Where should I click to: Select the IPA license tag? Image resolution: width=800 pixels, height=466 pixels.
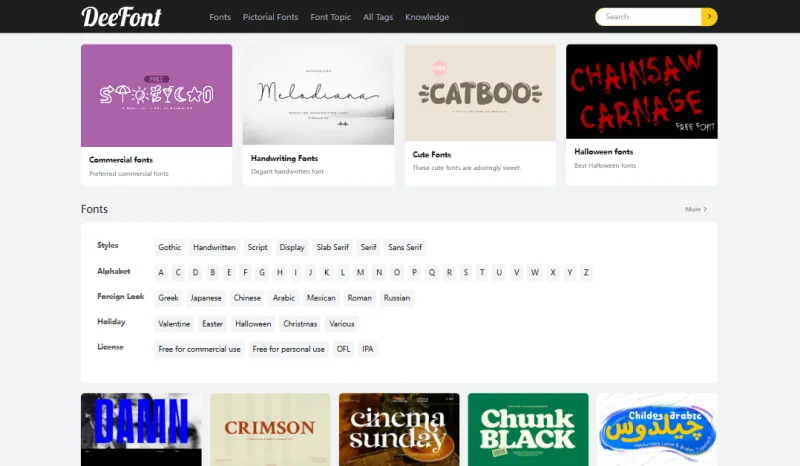pos(368,349)
